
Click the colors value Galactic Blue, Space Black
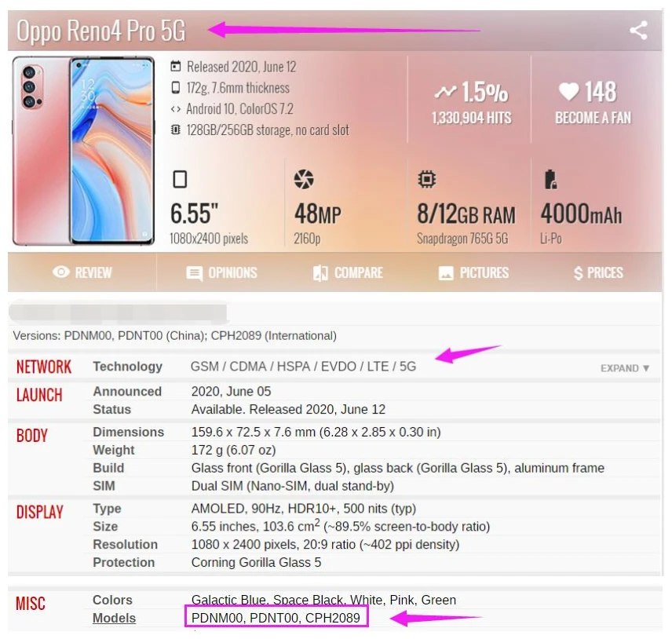pos(323,600)
